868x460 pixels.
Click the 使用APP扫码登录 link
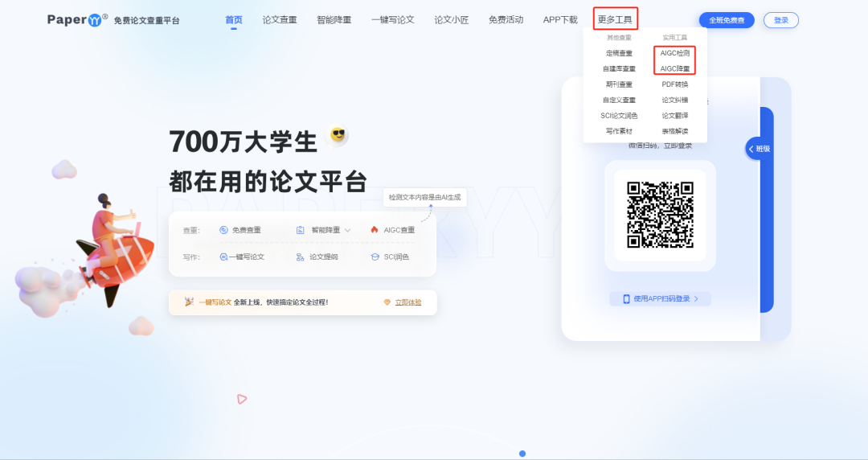pyautogui.click(x=661, y=298)
